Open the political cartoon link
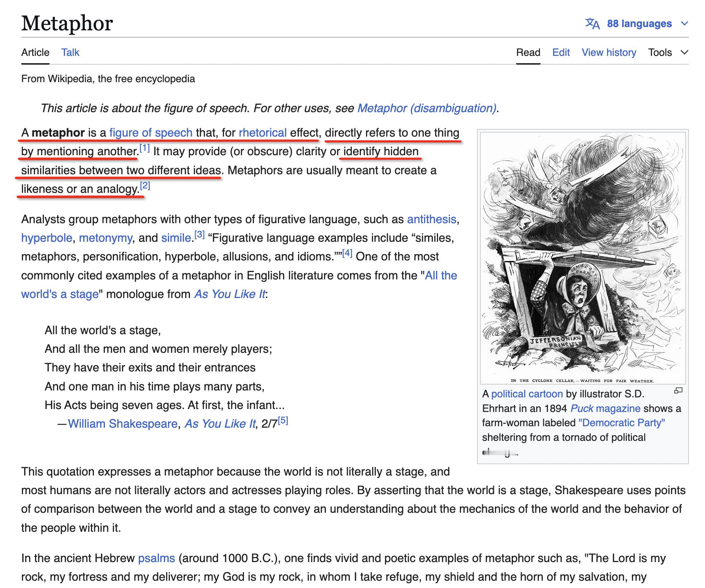This screenshot has width=705, height=588. point(527,394)
